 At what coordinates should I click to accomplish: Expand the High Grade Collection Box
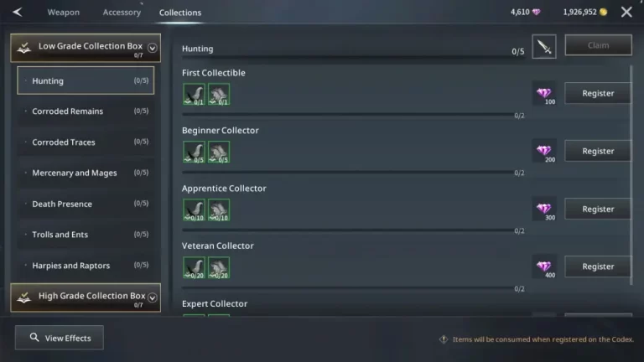coord(153,297)
